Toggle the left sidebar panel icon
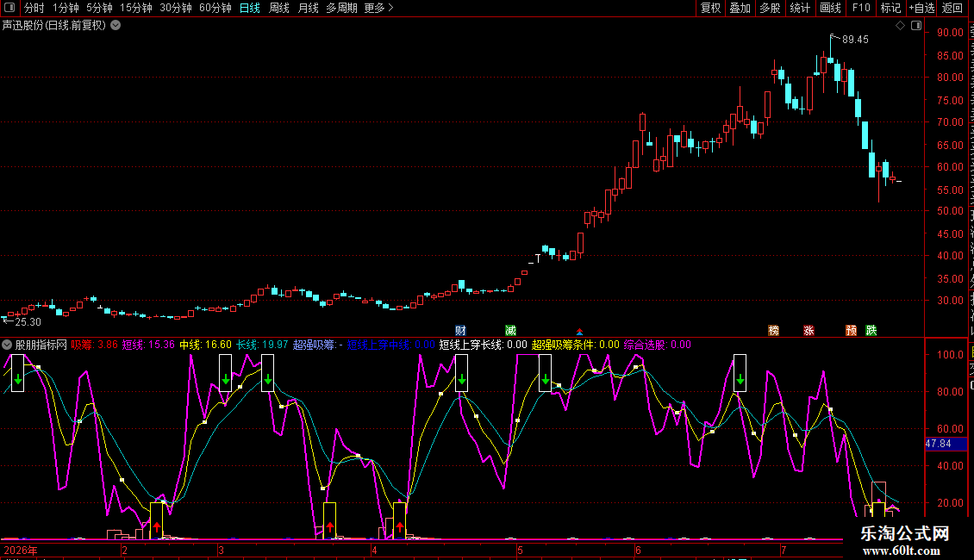The width and height of the screenshot is (974, 560). tap(9, 8)
